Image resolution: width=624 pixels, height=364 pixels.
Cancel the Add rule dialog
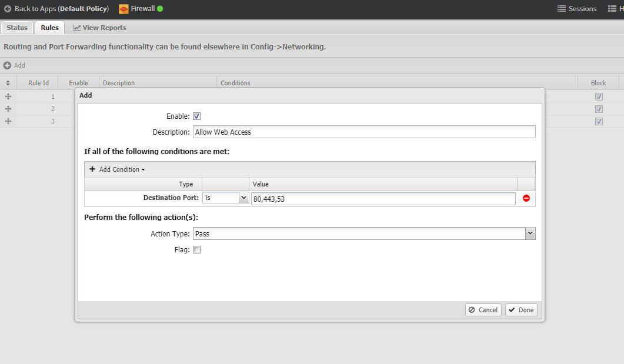pos(483,310)
